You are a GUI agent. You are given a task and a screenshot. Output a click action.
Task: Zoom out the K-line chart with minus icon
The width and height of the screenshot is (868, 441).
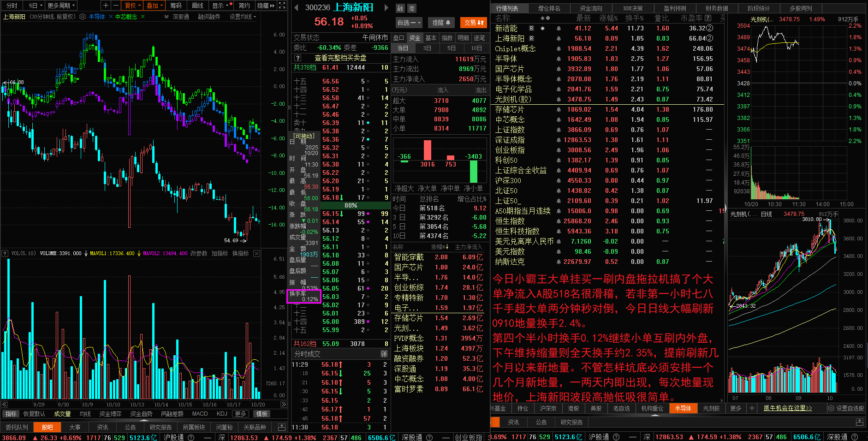click(x=115, y=6)
